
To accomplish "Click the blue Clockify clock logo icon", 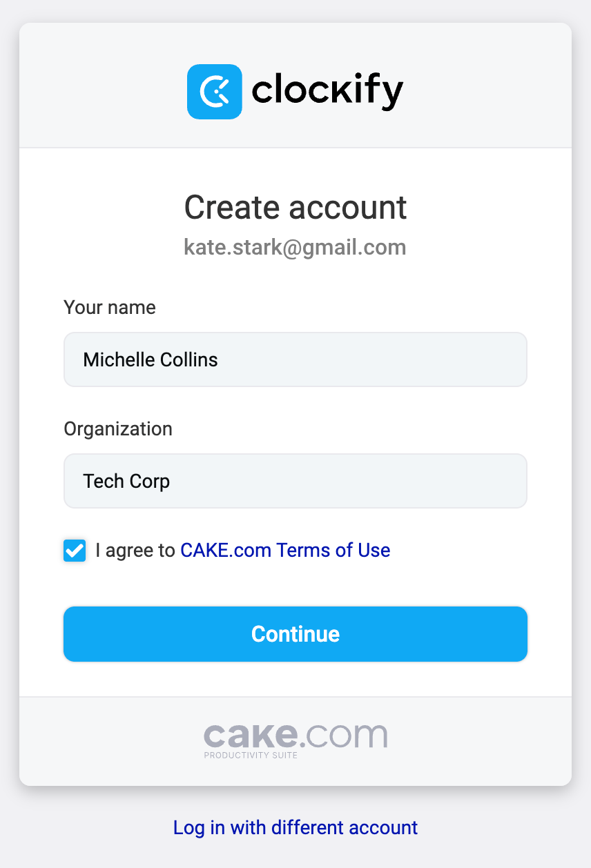I will tap(215, 92).
